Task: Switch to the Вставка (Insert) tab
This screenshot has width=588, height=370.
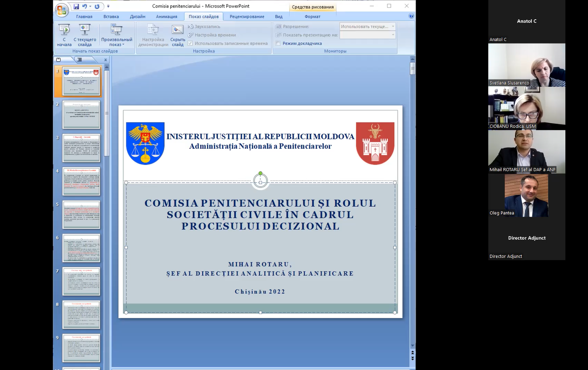Action: coord(111,17)
